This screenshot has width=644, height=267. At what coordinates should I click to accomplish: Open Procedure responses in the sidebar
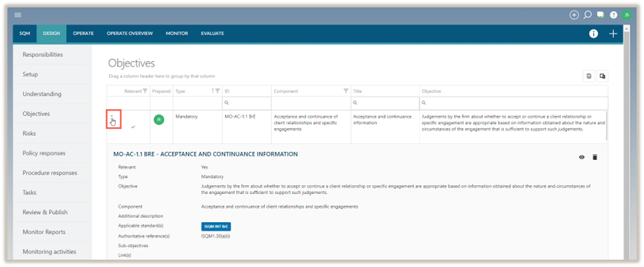(x=50, y=173)
